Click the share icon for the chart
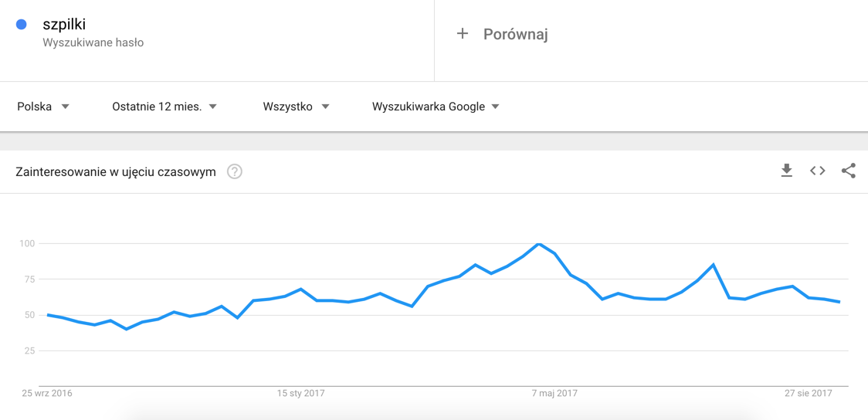 click(848, 171)
